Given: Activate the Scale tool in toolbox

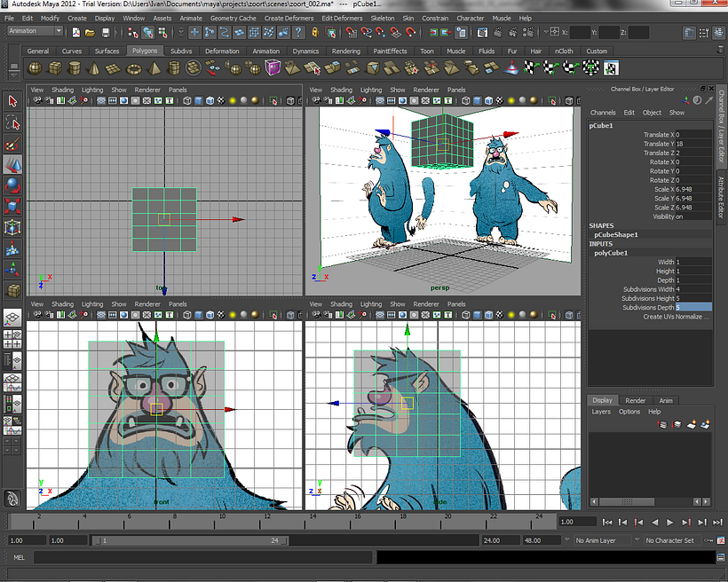Looking at the screenshot, I should [12, 207].
